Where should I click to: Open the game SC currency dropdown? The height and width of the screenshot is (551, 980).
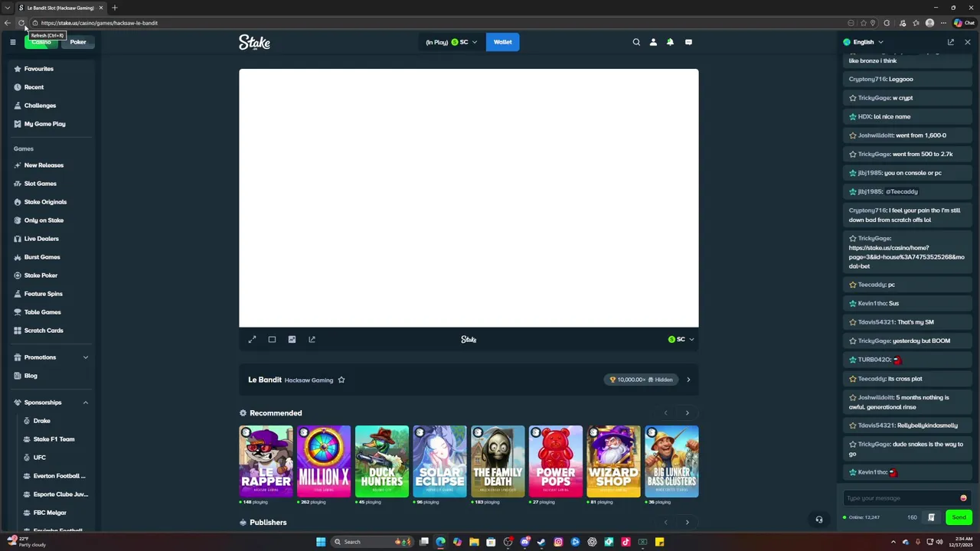tap(681, 339)
